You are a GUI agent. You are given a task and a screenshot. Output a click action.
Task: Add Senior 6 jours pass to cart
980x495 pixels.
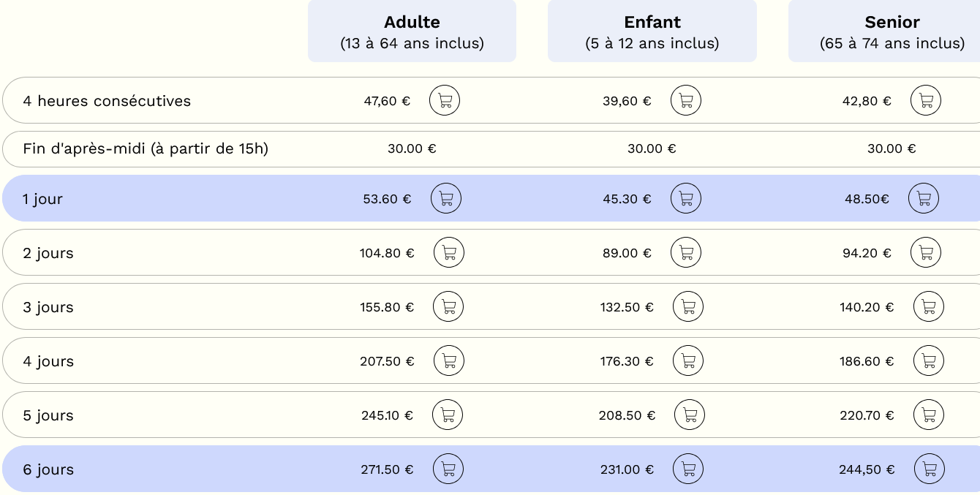930,469
